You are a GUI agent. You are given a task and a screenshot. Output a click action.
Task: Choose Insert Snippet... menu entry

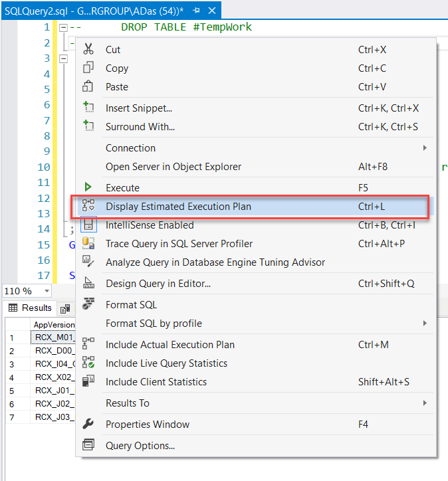(255, 108)
